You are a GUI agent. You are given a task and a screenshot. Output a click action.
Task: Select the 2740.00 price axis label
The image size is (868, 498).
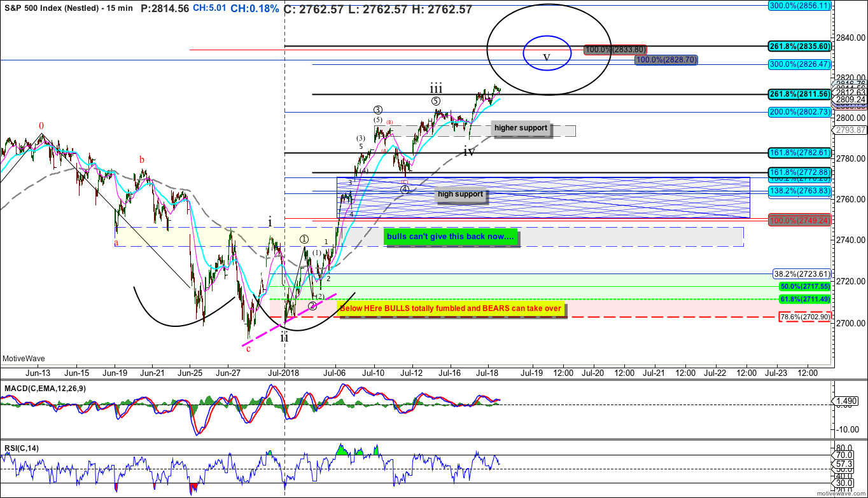click(x=852, y=240)
